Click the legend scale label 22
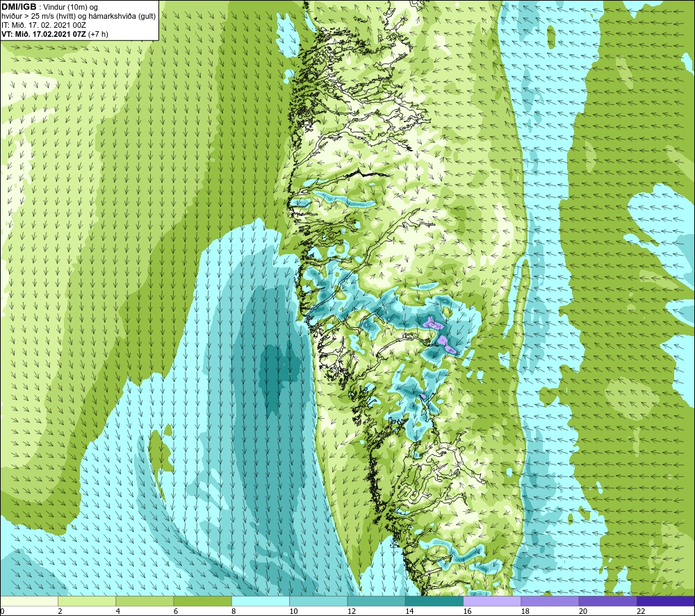 tap(641, 611)
